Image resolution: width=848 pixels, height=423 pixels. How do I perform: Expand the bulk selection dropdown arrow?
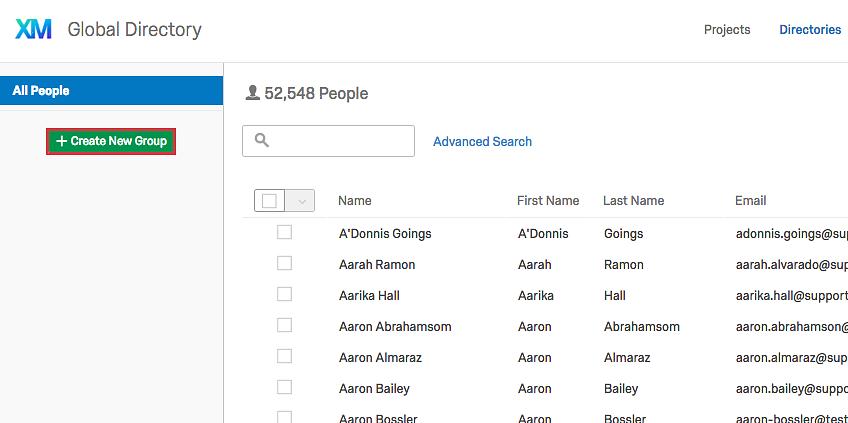pyautogui.click(x=300, y=201)
